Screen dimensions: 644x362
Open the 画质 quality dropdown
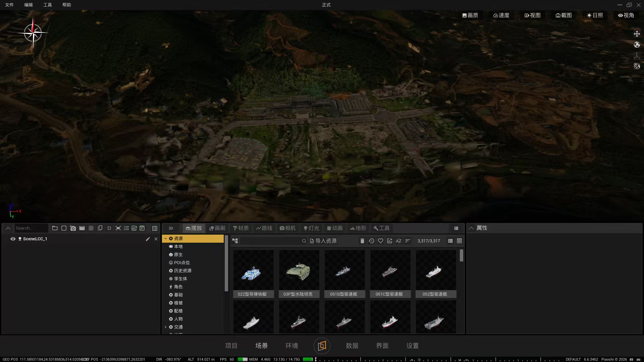coord(470,15)
